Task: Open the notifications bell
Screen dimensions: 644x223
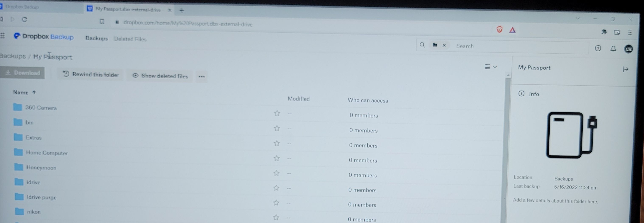Action: (x=613, y=48)
